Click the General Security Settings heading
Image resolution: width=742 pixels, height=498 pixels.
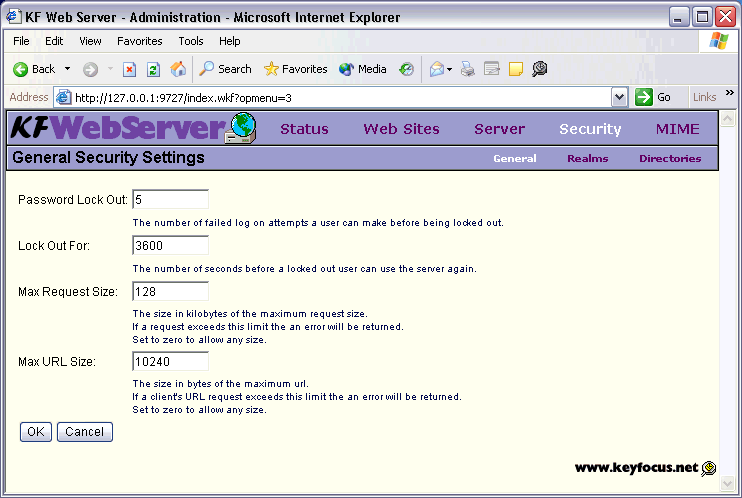click(x=108, y=157)
